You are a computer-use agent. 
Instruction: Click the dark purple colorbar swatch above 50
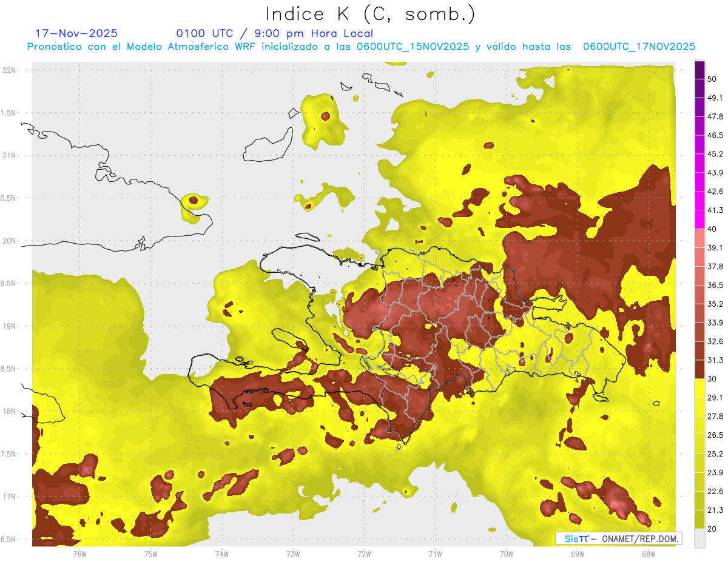pyautogui.click(x=699, y=70)
